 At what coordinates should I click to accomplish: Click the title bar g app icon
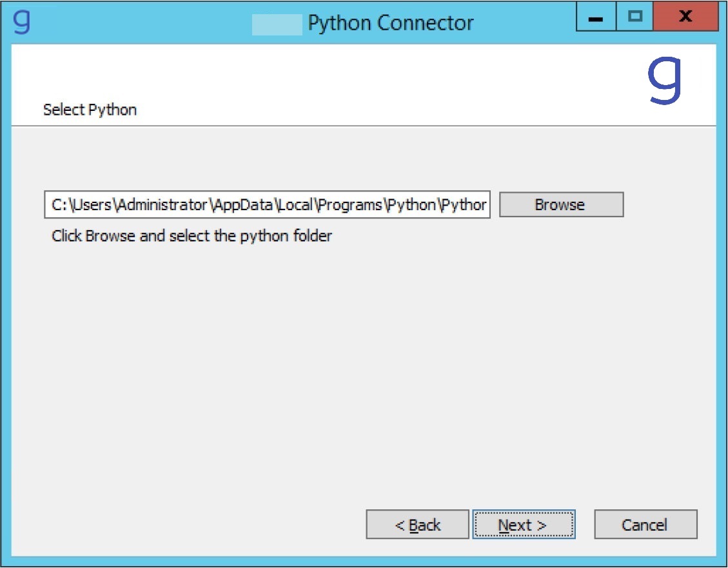point(22,21)
